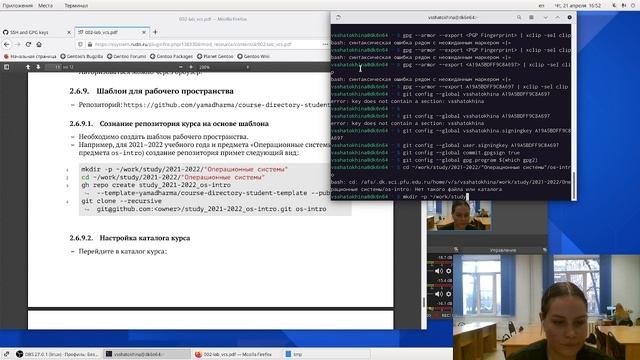Zoom out the PDF document

[181, 67]
